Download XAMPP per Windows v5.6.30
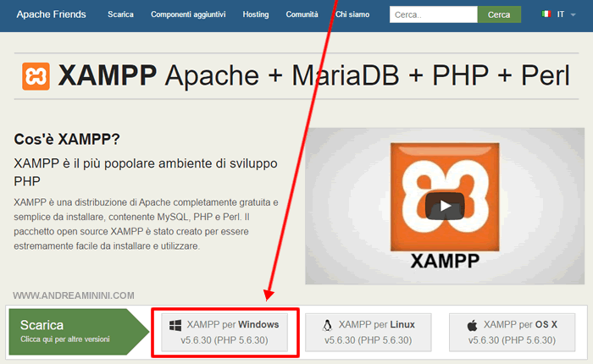 pos(224,332)
